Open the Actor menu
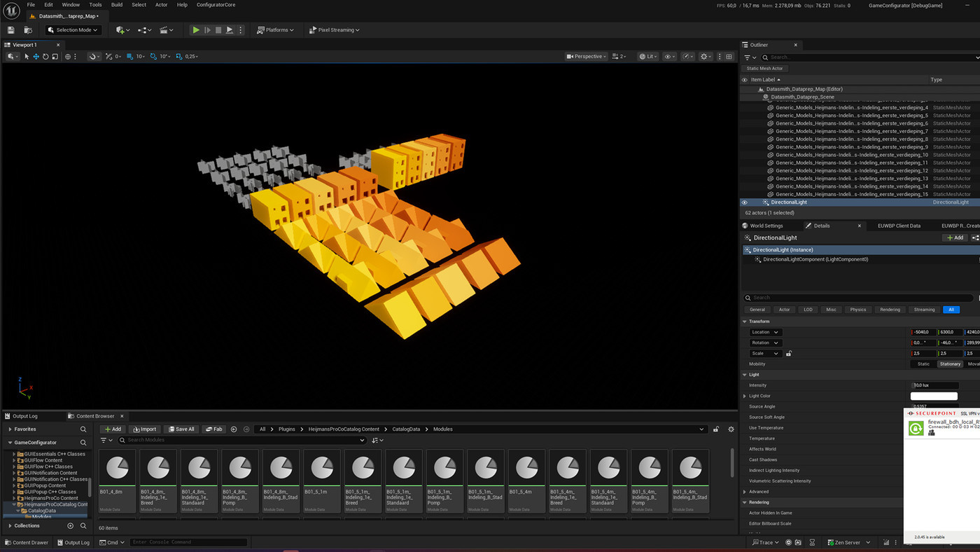 click(161, 5)
